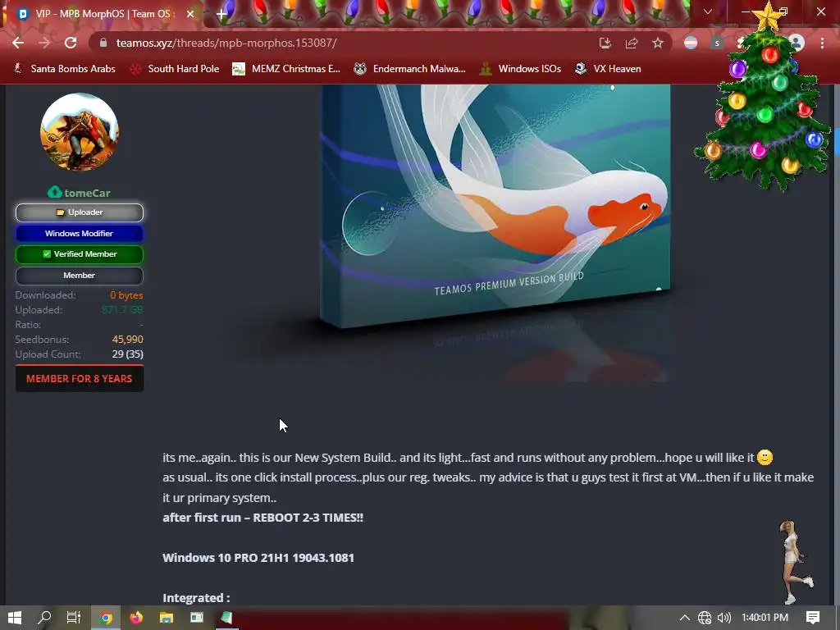Click the koi fish box cover image
The width and height of the screenshot is (840, 630).
point(495,206)
